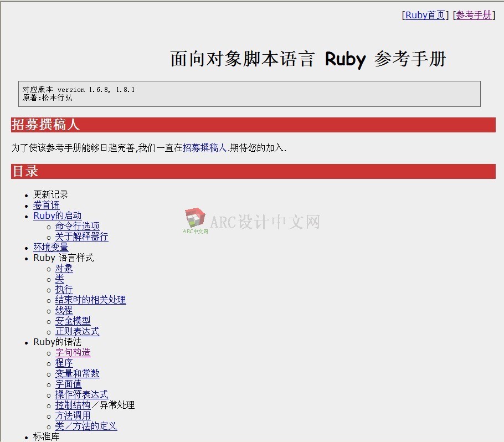Open the 环境变量 link
This screenshot has height=442, width=504.
point(50,248)
